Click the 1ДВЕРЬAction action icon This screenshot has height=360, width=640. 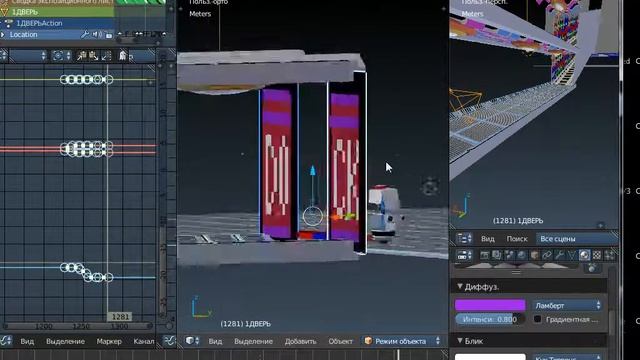point(8,23)
